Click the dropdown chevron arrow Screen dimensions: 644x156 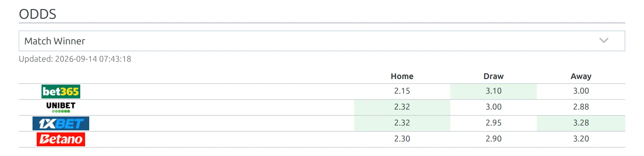click(x=604, y=41)
